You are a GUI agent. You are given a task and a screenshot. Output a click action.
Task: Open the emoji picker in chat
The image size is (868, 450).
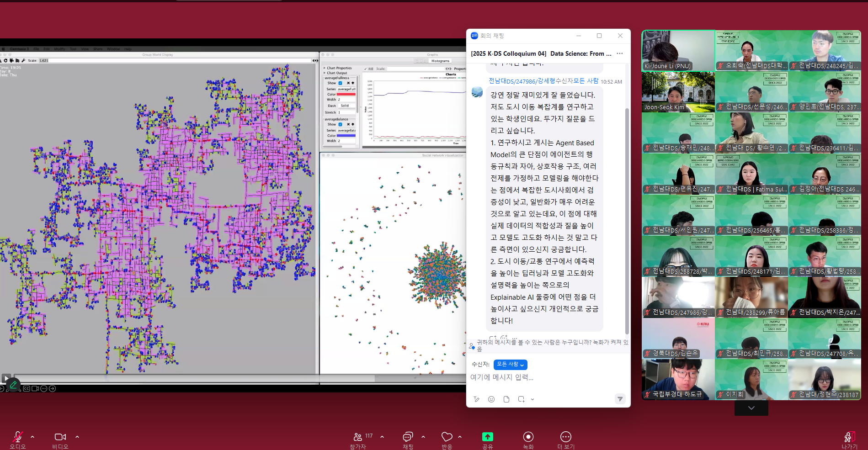click(x=491, y=399)
